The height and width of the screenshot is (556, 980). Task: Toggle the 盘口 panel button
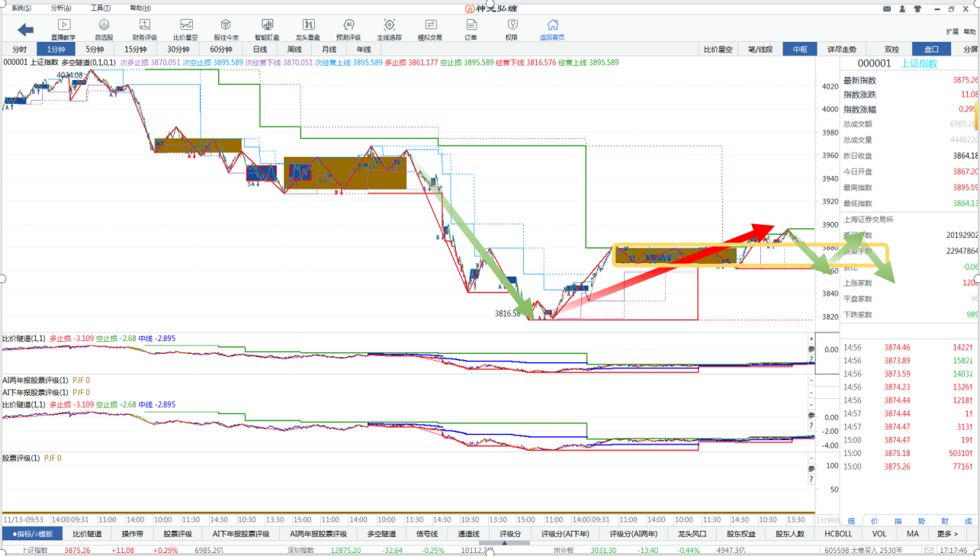coord(931,50)
